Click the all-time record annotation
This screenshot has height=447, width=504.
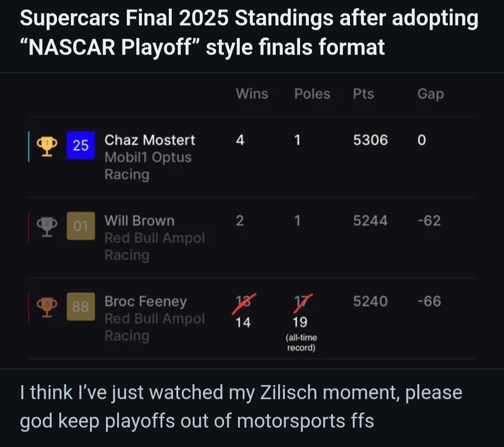pyautogui.click(x=301, y=343)
